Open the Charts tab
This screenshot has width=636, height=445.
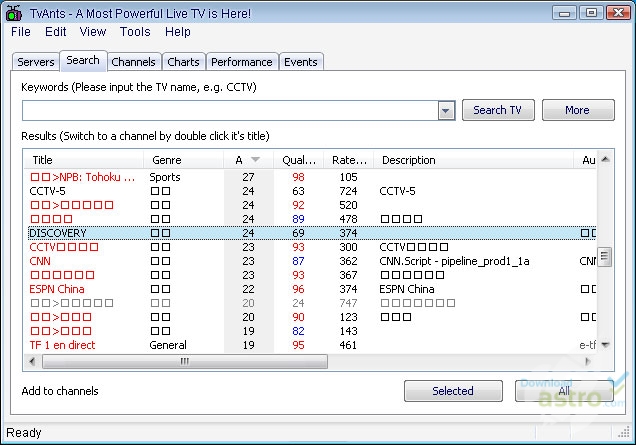(183, 62)
